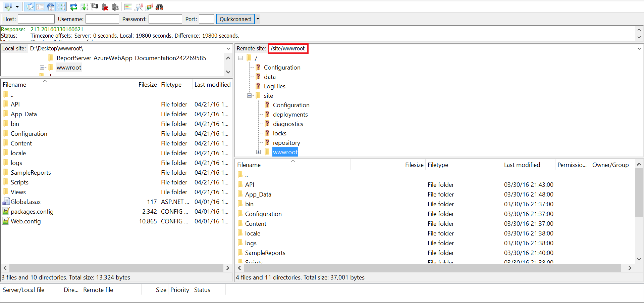Cancel the current operation
Image resolution: width=644 pixels, height=303 pixels.
click(x=95, y=7)
